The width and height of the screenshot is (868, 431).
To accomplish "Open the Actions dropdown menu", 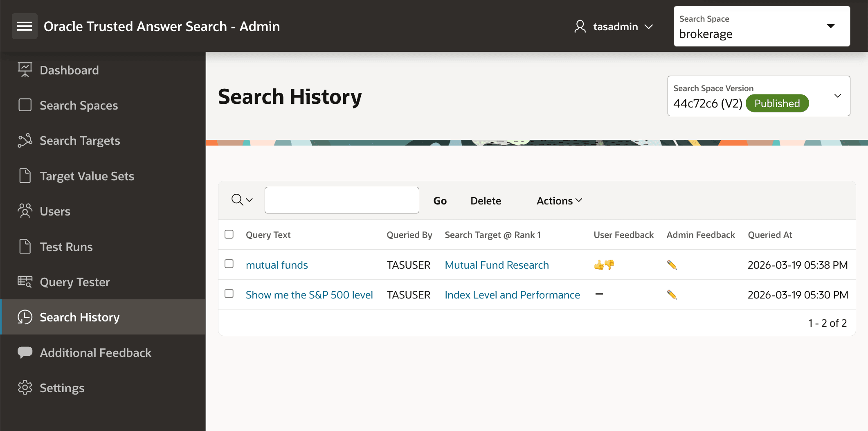I will tap(559, 200).
